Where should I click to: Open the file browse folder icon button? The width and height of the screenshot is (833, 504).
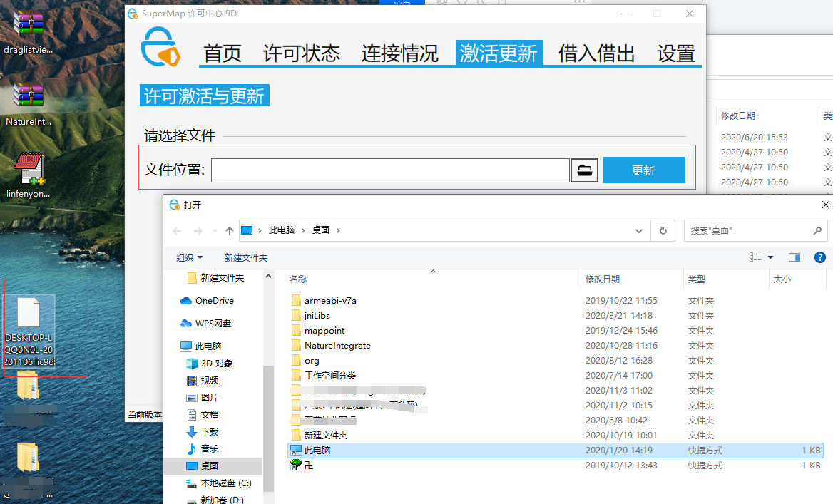(584, 170)
